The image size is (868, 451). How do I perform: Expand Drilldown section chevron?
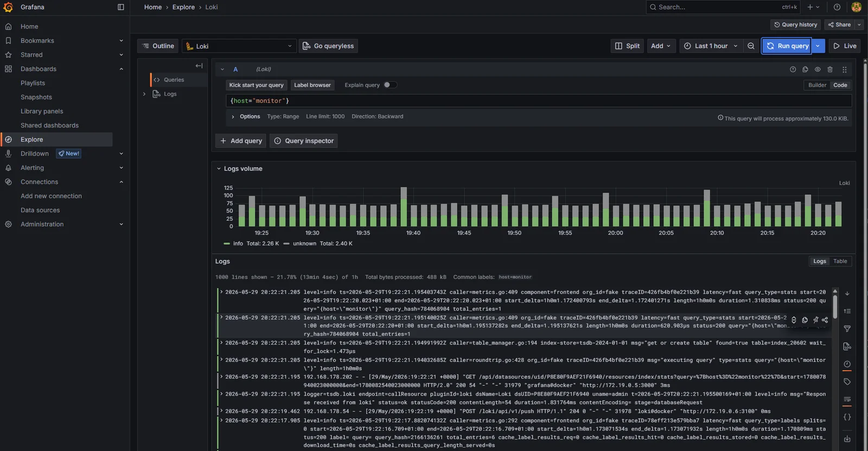click(121, 154)
